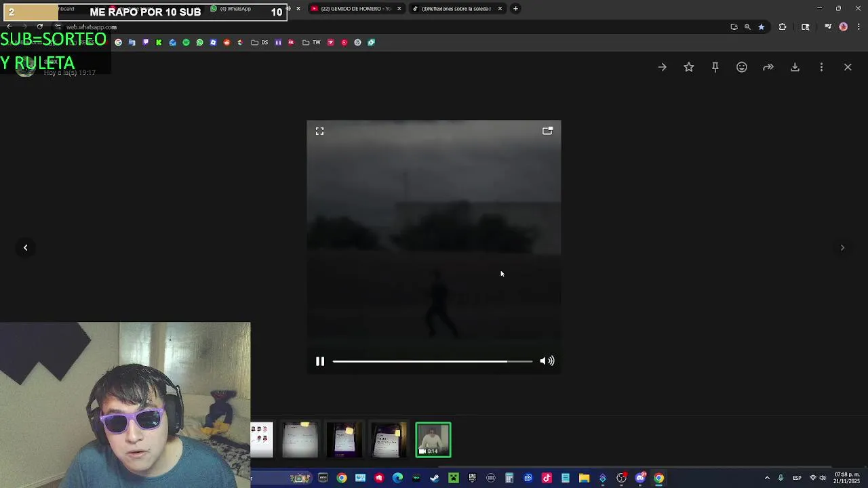Open Chrome media controls music icon
The image size is (868, 488).
click(x=828, y=27)
